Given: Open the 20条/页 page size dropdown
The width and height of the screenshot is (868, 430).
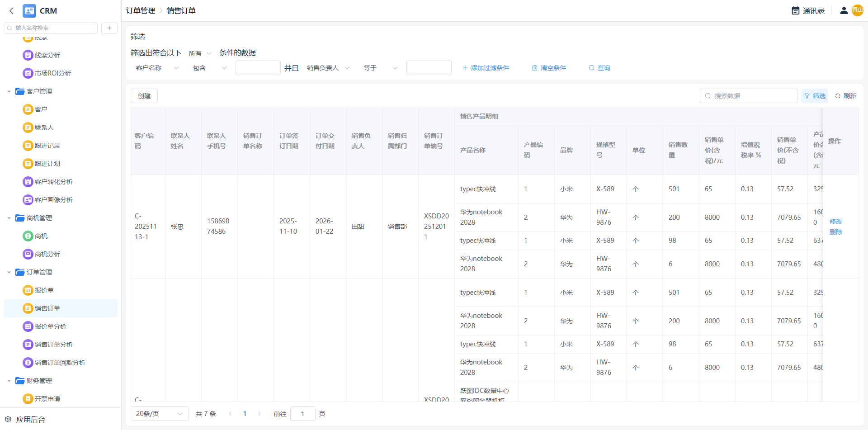Looking at the screenshot, I should point(159,414).
